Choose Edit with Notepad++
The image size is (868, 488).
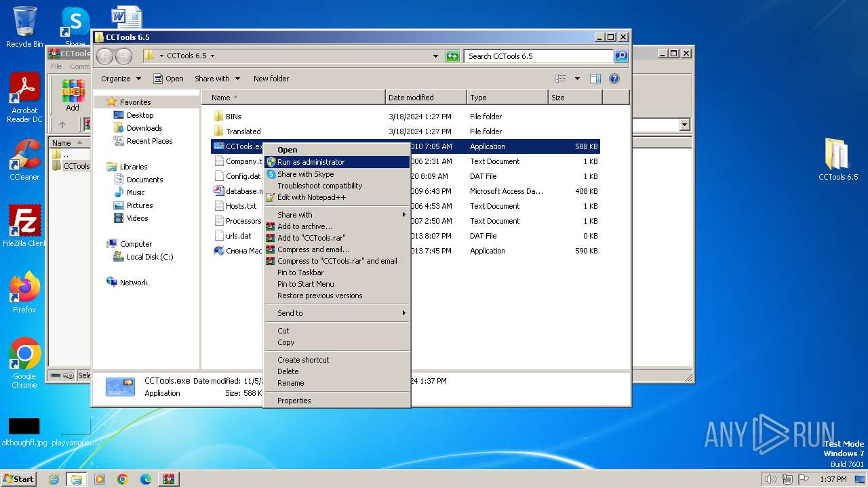coord(337,197)
